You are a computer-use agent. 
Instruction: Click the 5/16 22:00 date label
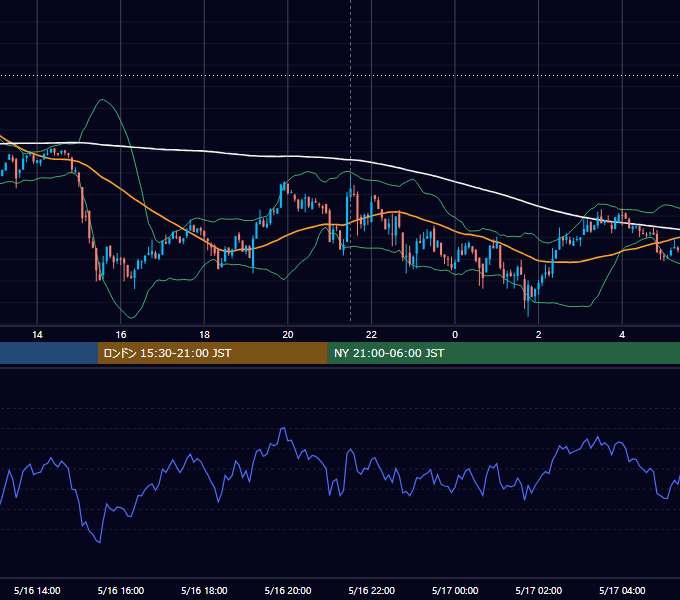(372, 590)
